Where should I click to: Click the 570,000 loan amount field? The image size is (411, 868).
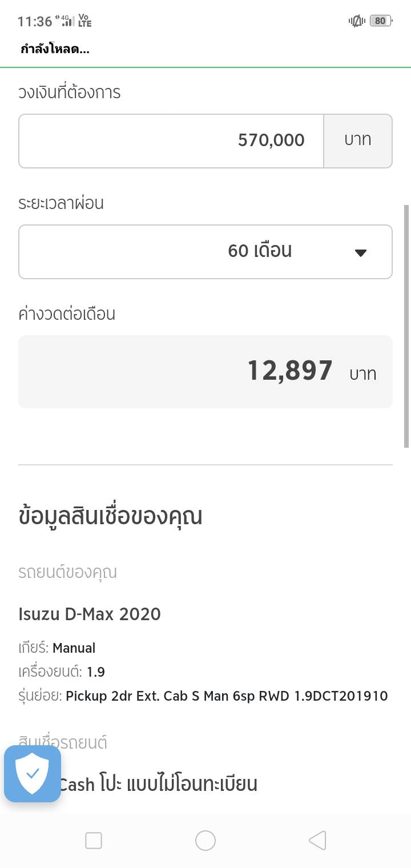(x=171, y=140)
